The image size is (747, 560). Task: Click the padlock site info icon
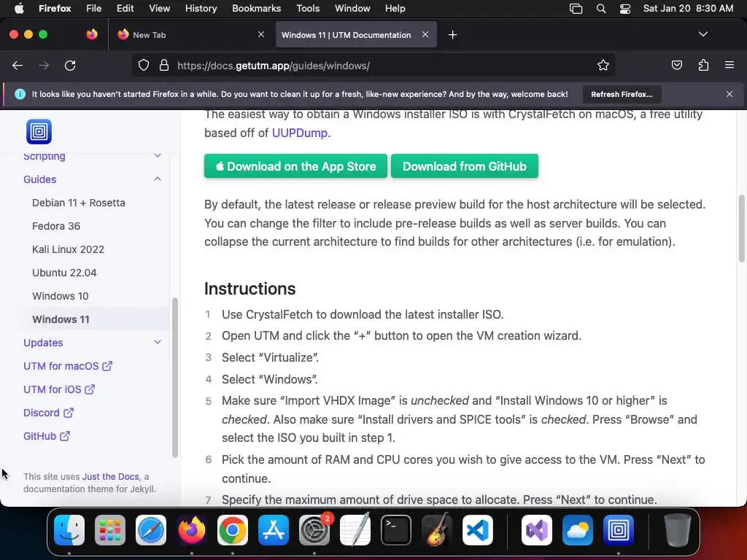pyautogui.click(x=164, y=66)
